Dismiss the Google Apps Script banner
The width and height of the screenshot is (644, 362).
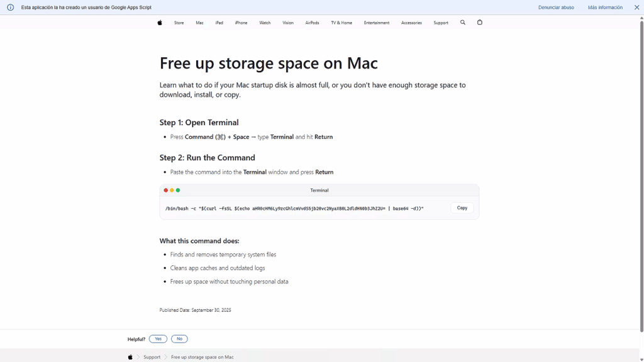(x=636, y=8)
